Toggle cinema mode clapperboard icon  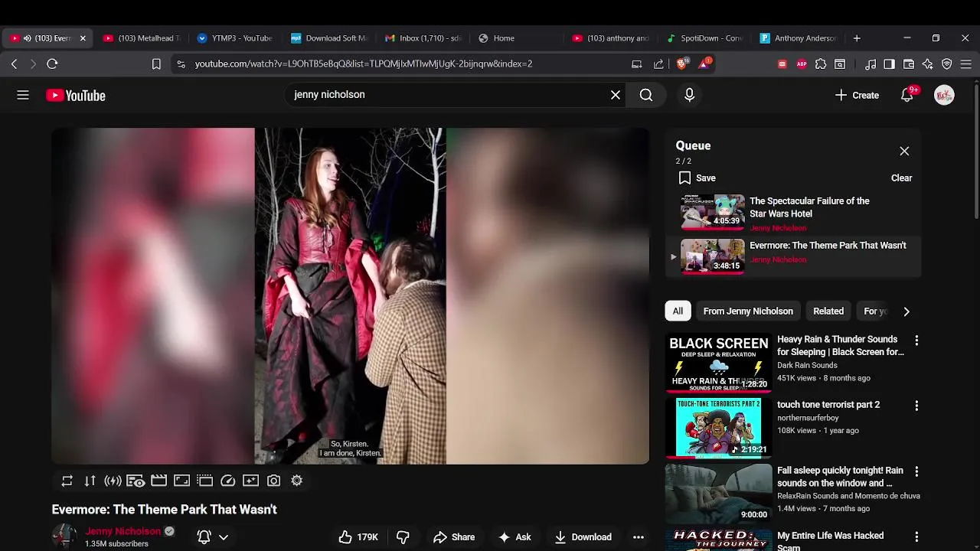[158, 481]
